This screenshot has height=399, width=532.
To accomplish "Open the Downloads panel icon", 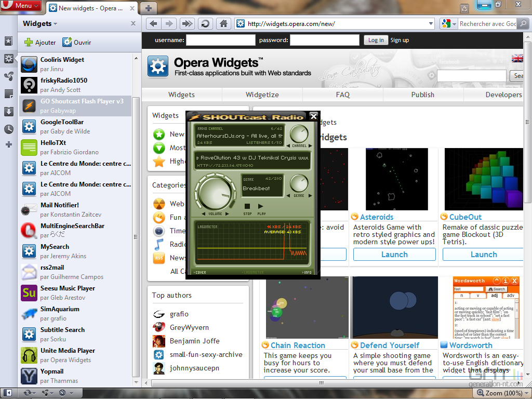I will [x=8, y=111].
